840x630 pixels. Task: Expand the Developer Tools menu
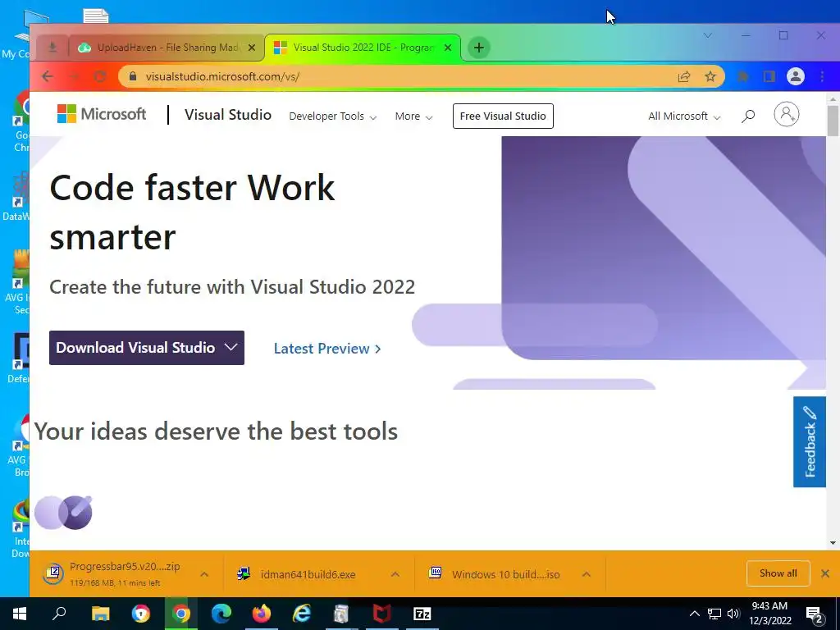pyautogui.click(x=333, y=116)
